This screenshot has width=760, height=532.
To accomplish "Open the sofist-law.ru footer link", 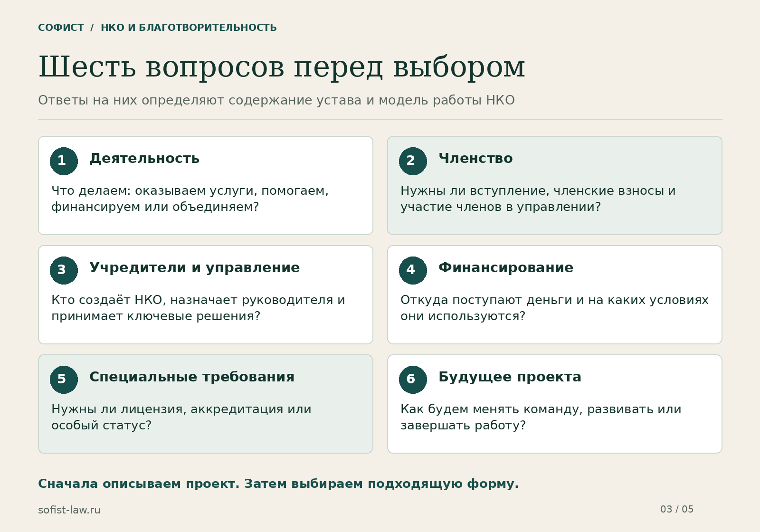I will [x=69, y=510].
